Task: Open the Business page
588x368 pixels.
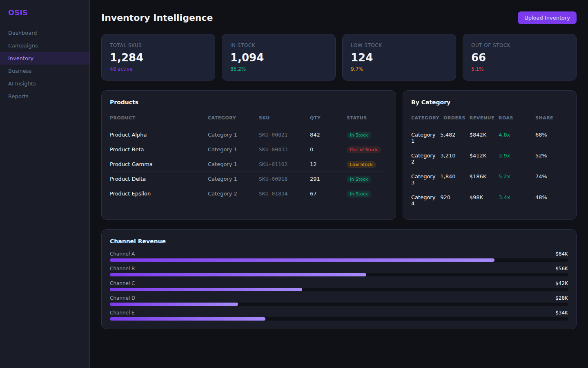Action: pyautogui.click(x=20, y=71)
